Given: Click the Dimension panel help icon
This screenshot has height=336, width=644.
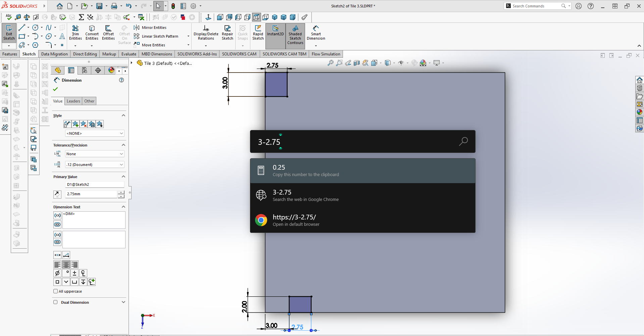Looking at the screenshot, I should 121,80.
